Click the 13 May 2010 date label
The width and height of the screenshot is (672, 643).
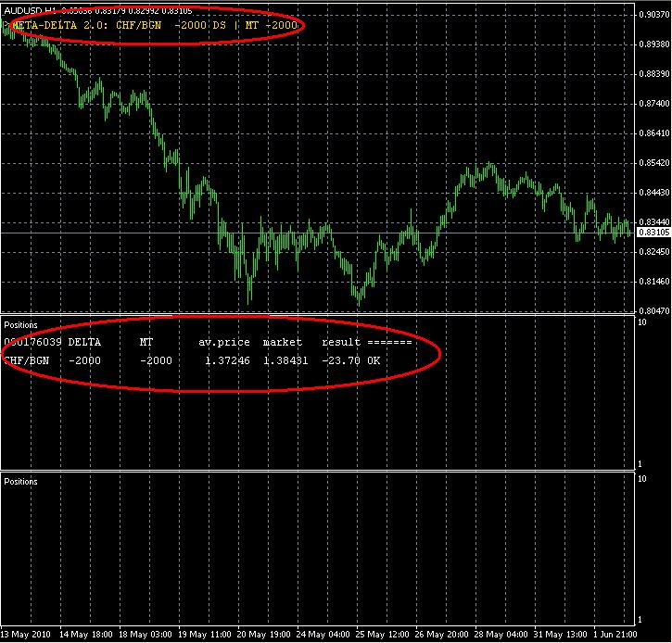pos(25,635)
